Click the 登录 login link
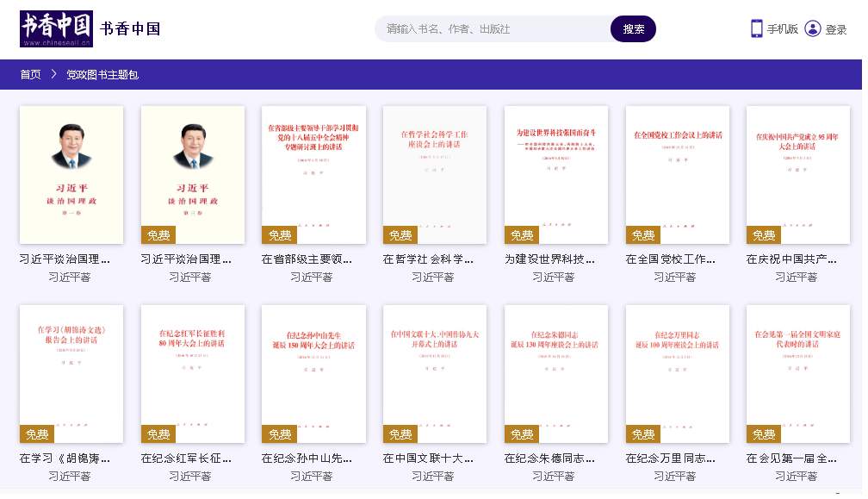Image resolution: width=868 pixels, height=499 pixels. coord(836,29)
